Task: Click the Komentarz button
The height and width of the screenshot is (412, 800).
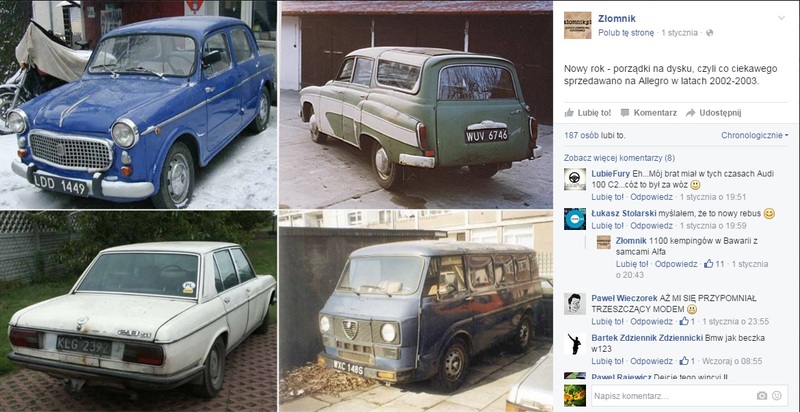Action: [648, 113]
